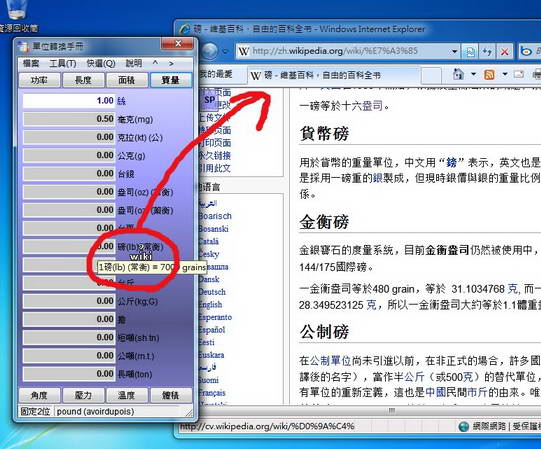Screen dimensions: 541x449
Task: Select the 磅 - 維基百科 browser tab
Action: click(x=333, y=75)
